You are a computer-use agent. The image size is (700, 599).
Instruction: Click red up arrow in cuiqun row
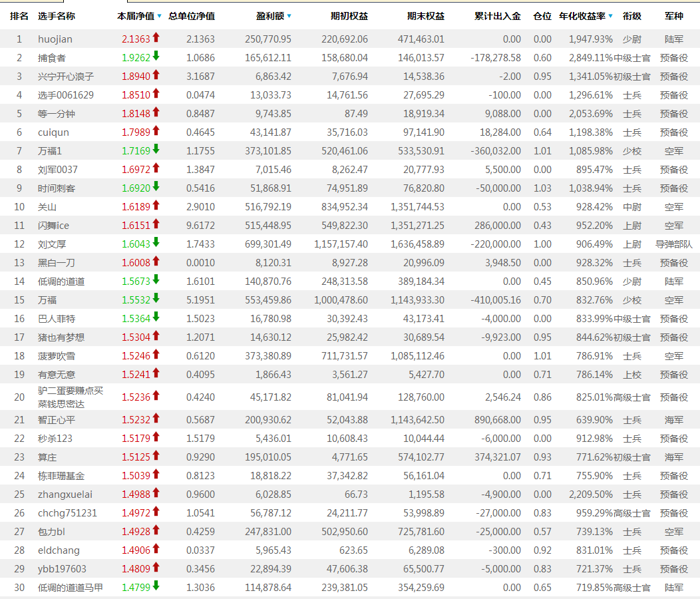156,131
